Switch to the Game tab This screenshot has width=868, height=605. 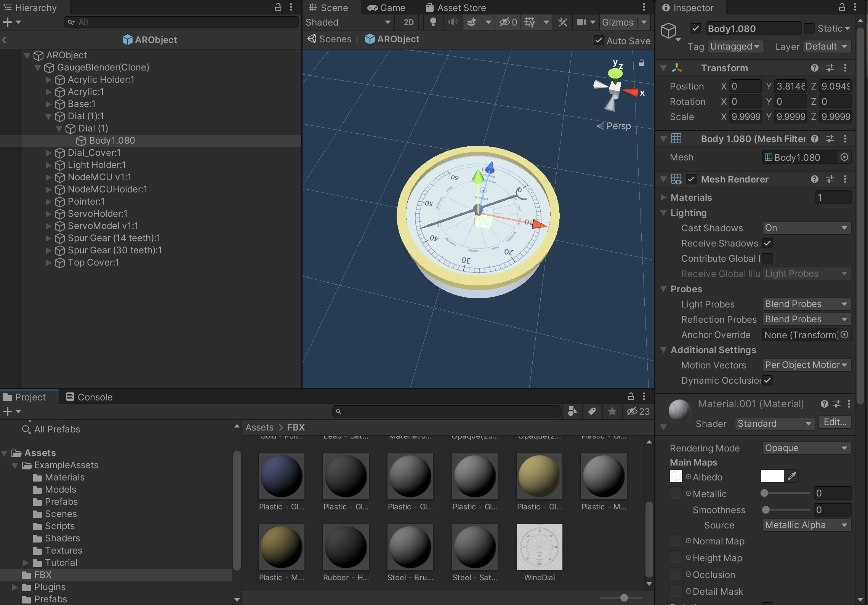click(x=386, y=8)
